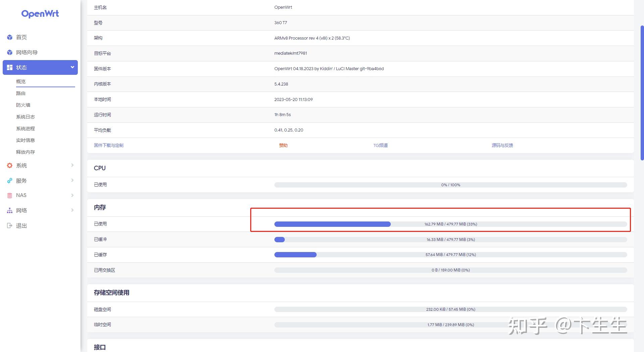Click the load average 0.41, 0.25, 0.20
This screenshot has width=644, height=352.
coord(289,130)
